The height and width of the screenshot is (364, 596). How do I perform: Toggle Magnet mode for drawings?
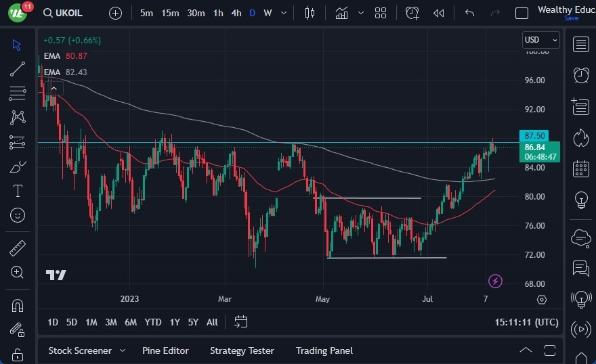click(18, 305)
